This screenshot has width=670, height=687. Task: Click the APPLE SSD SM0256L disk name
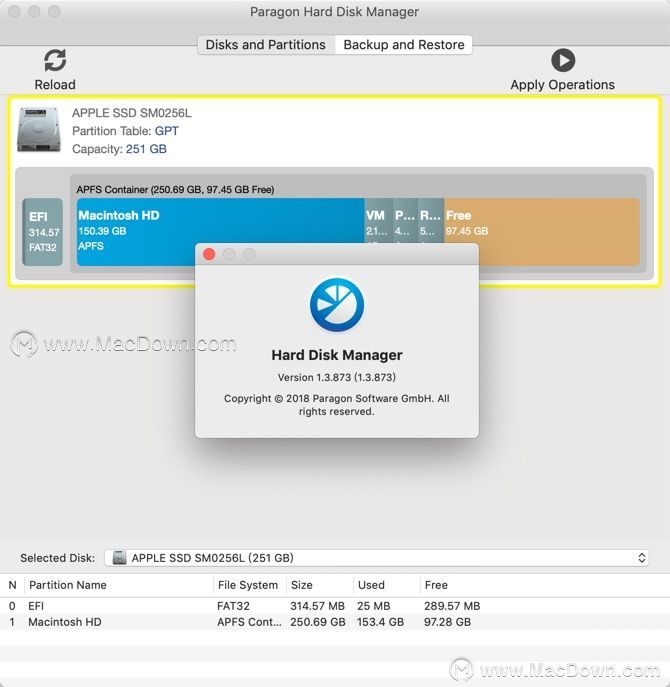tap(131, 113)
